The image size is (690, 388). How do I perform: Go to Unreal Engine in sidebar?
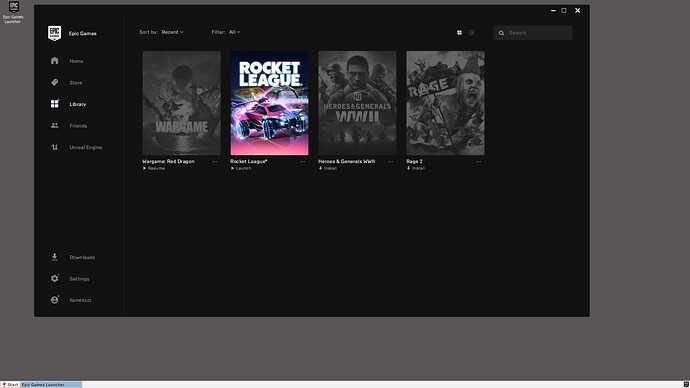tap(86, 147)
